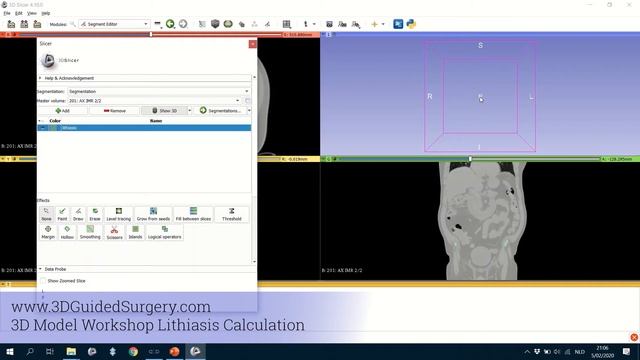Pin the 3D view controller bar
The width and height of the screenshot is (640, 360).
323,35
